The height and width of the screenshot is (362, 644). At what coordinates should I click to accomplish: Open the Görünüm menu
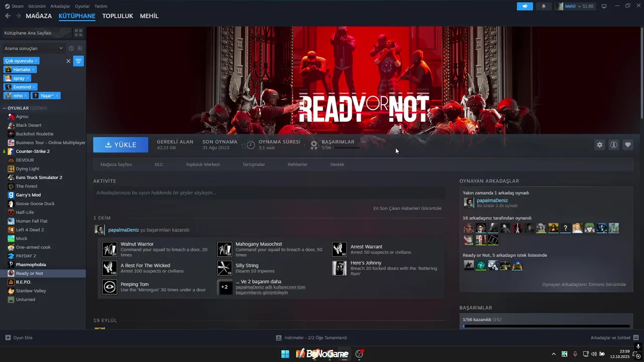tap(37, 6)
